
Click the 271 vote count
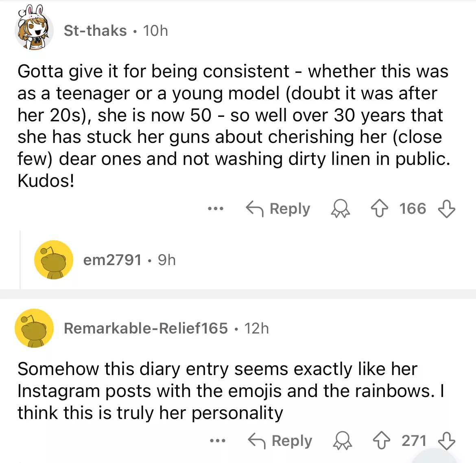click(x=414, y=441)
